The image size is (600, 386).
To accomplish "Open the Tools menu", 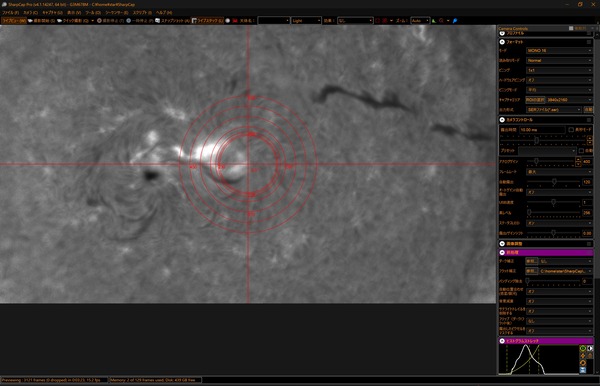I will coord(93,13).
